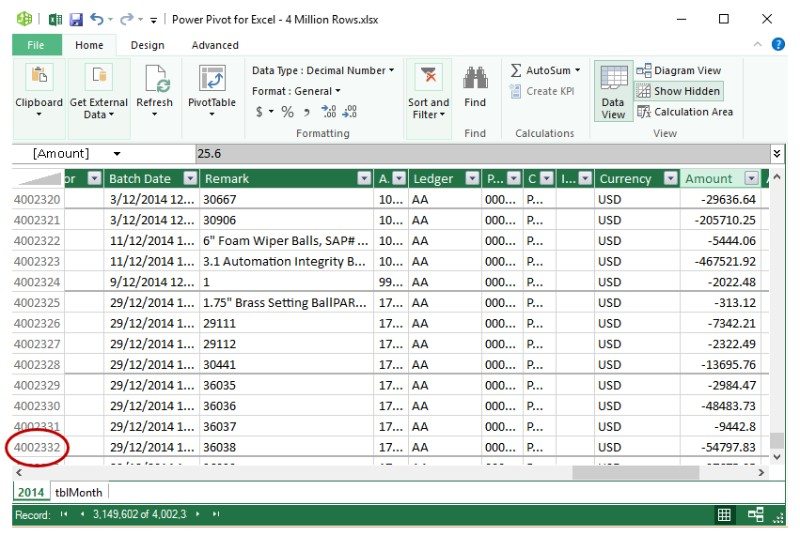800x535 pixels.
Task: Collapse the ribbon with the caret
Action: pyautogui.click(x=758, y=44)
